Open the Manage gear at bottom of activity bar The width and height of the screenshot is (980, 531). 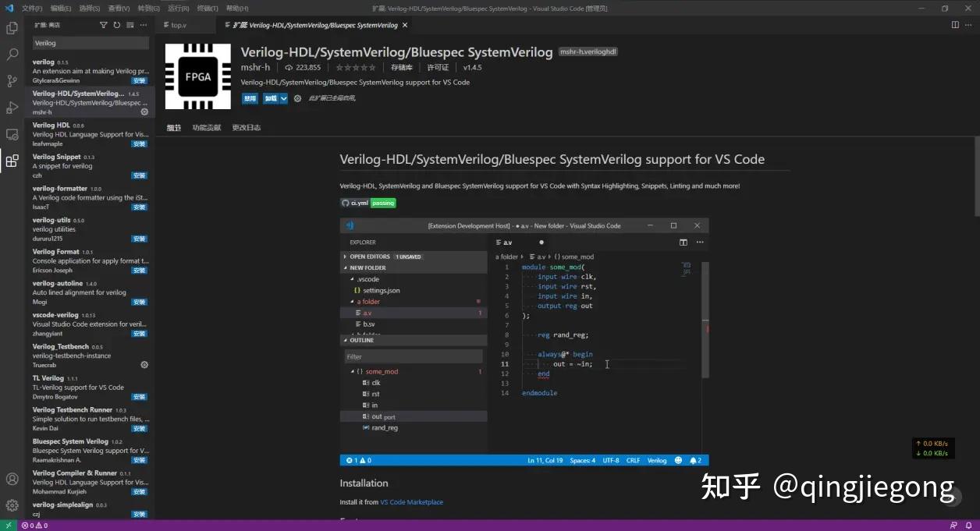pos(12,503)
